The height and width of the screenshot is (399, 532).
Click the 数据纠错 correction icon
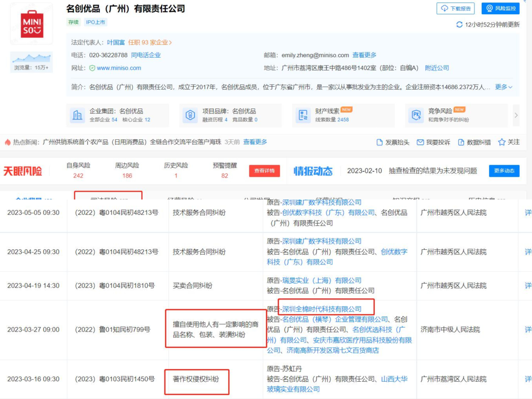tap(461, 142)
